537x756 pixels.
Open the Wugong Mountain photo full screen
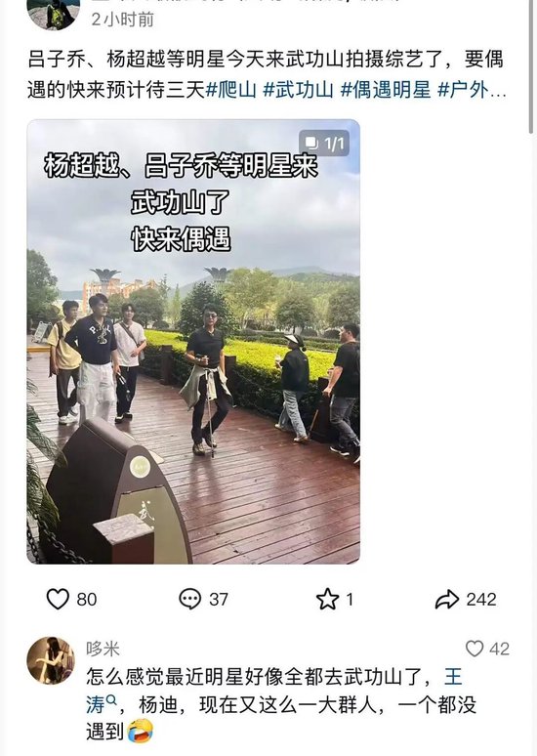pyautogui.click(x=193, y=341)
